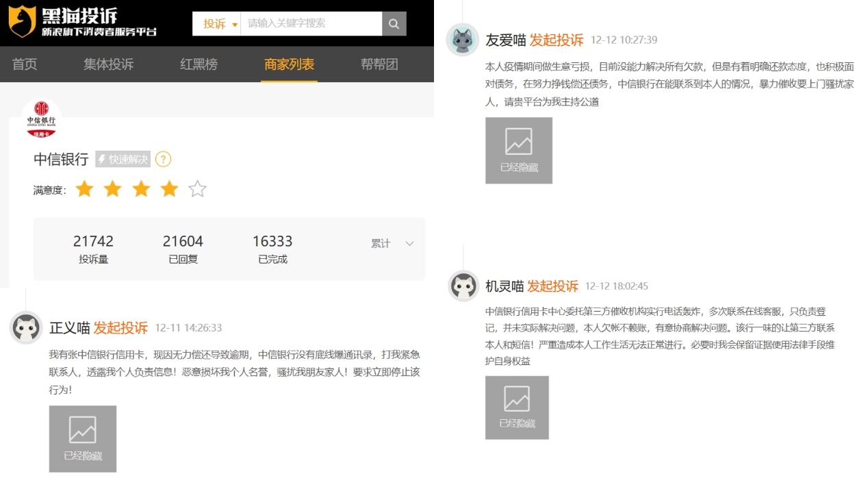Image resolution: width=868 pixels, height=489 pixels.
Task: Open the 友爱喵 user name
Action: click(x=506, y=40)
